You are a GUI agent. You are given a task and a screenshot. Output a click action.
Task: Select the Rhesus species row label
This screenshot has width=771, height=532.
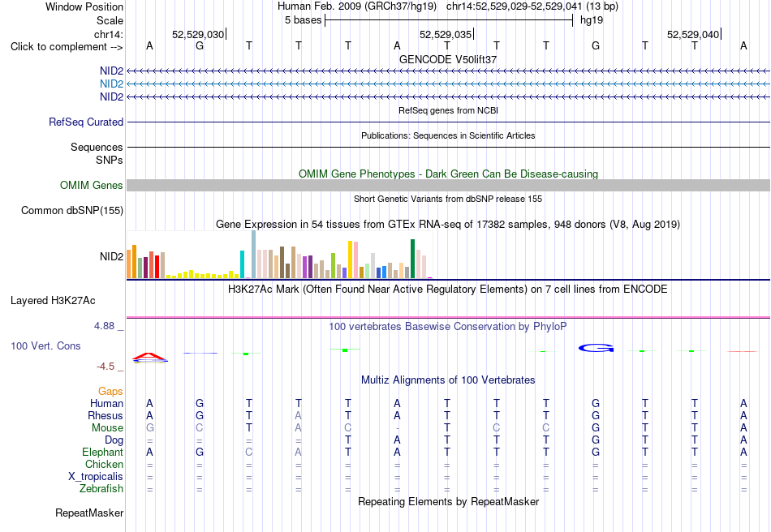coord(106,415)
